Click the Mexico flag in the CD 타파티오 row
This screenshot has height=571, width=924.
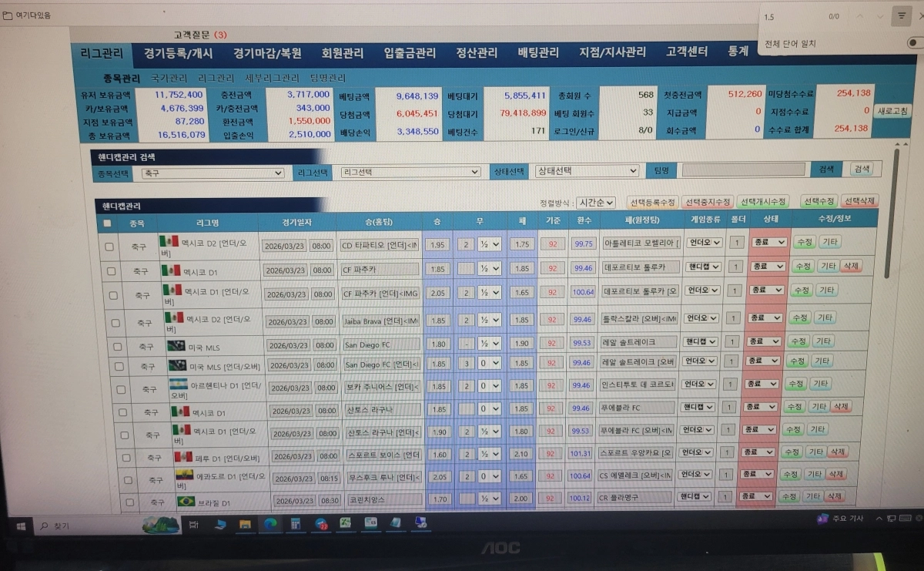click(169, 242)
